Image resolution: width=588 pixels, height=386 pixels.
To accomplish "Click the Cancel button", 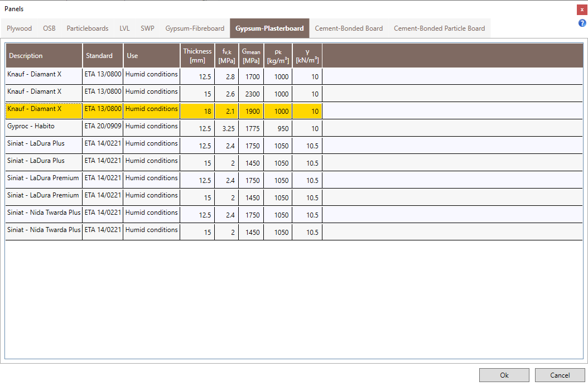I will [560, 375].
